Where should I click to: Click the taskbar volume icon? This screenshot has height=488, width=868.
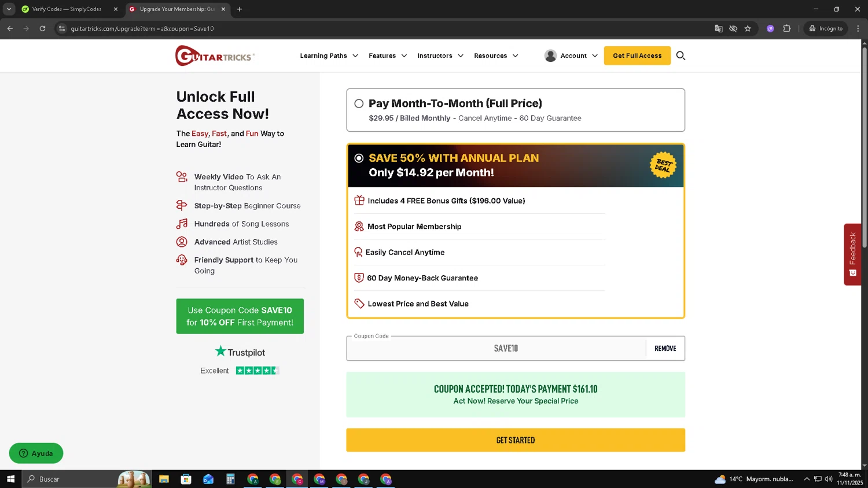[x=829, y=479]
